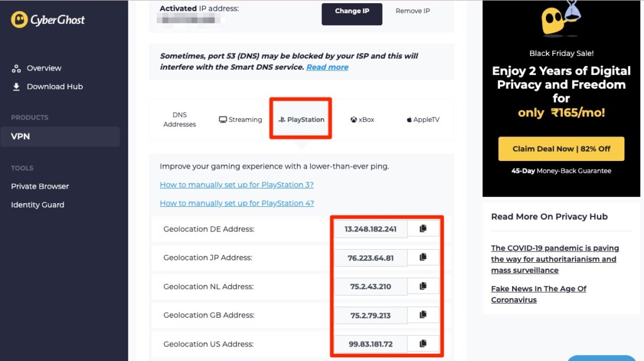The height and width of the screenshot is (361, 644).
Task: Select the JP address field 76.223.64.81
Action: click(370, 258)
